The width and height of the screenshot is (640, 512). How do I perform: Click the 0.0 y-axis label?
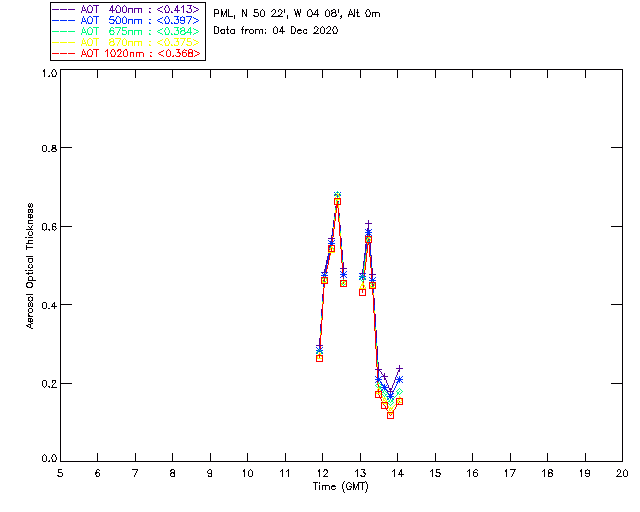click(x=49, y=459)
